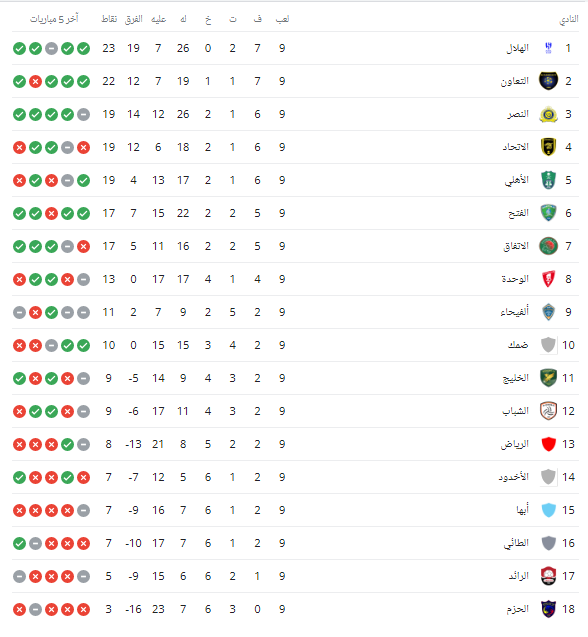Open the ضمك team name link
The width and height of the screenshot is (588, 637).
pos(519,345)
